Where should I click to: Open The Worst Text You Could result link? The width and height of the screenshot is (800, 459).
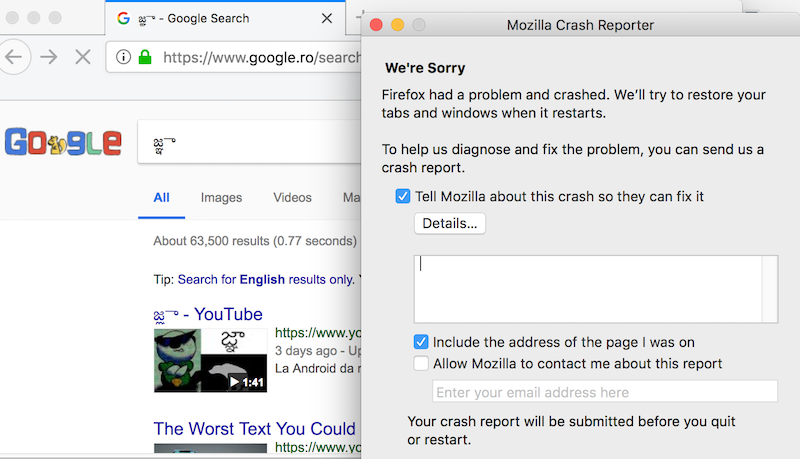255,429
